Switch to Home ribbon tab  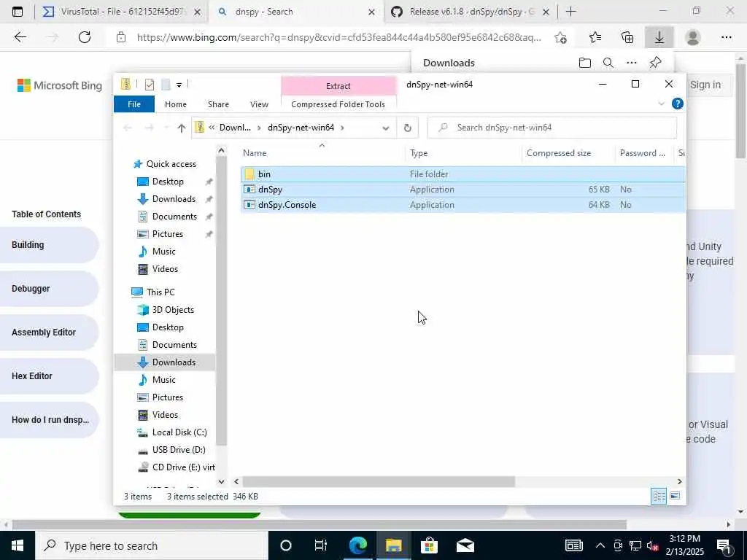[176, 104]
